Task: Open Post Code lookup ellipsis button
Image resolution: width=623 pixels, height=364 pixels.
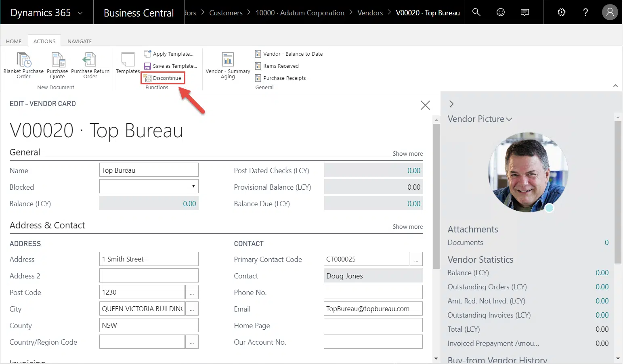Action: point(192,292)
